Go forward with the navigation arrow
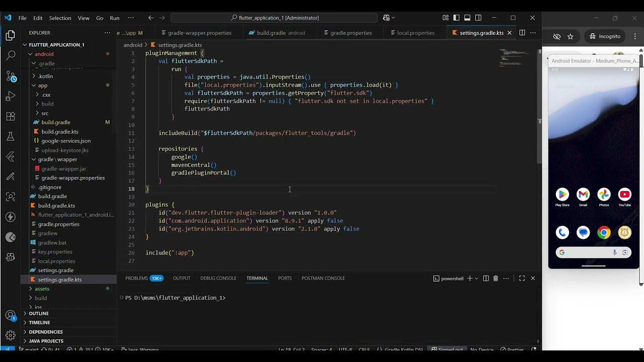The image size is (644, 362). pos(162,18)
